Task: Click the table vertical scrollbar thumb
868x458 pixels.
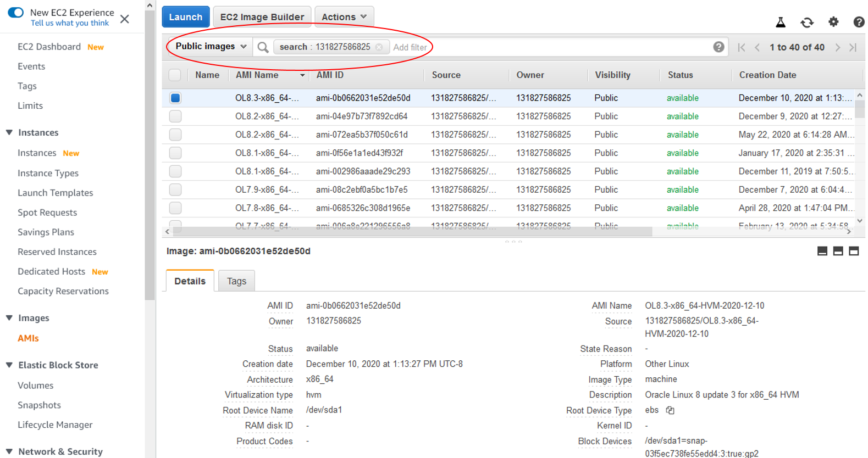Action: click(860, 109)
